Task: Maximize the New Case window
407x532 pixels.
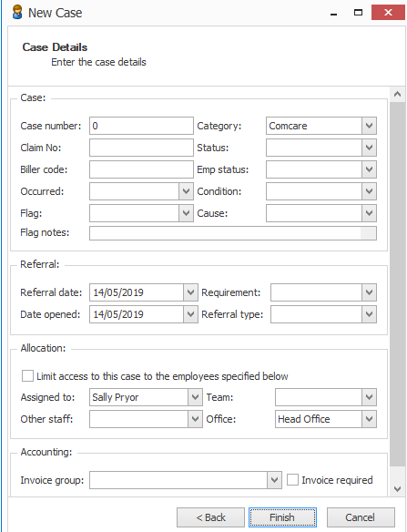Action: [x=358, y=13]
